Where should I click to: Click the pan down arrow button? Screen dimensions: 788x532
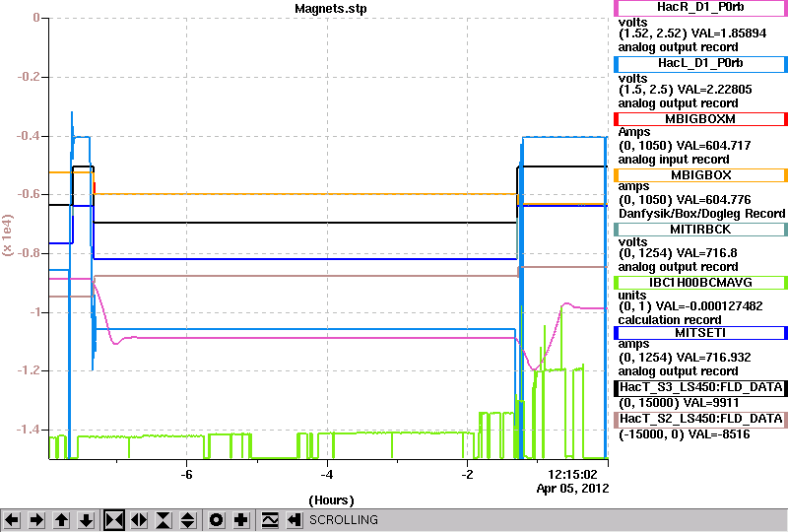(x=86, y=520)
